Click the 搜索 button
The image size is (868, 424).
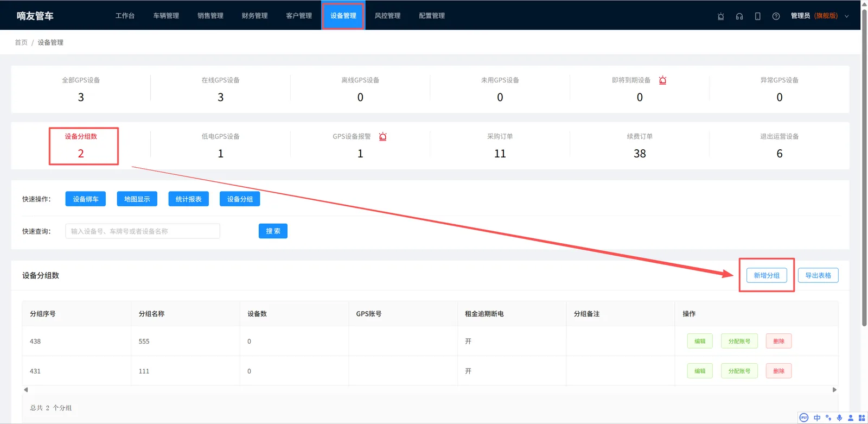(273, 231)
